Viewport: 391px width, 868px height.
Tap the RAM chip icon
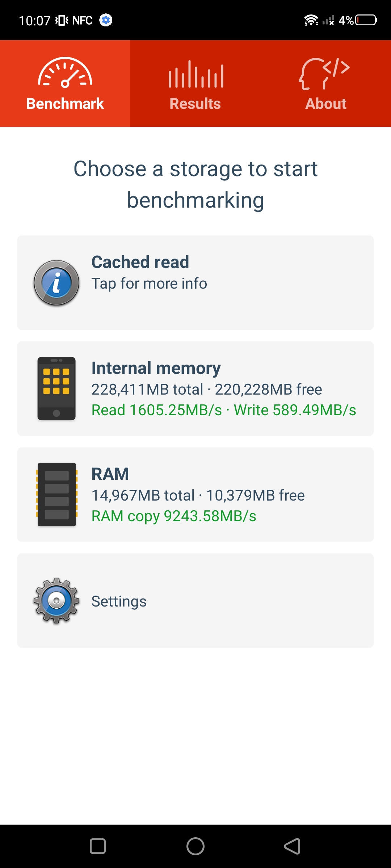56,494
